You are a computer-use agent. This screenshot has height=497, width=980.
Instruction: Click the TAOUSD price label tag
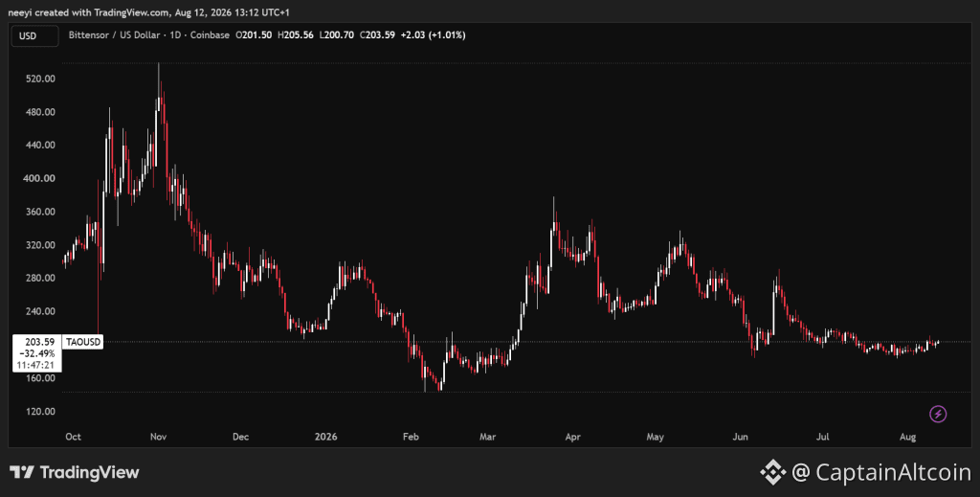click(x=83, y=342)
